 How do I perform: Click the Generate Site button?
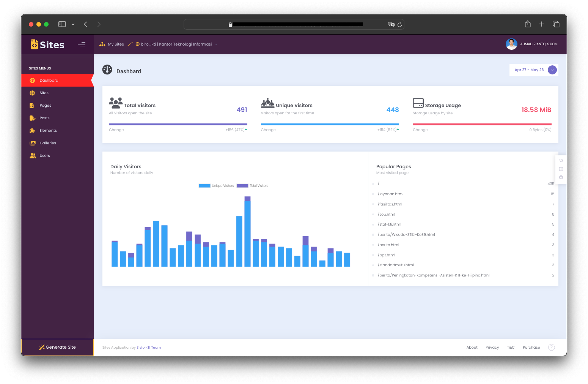coord(57,347)
